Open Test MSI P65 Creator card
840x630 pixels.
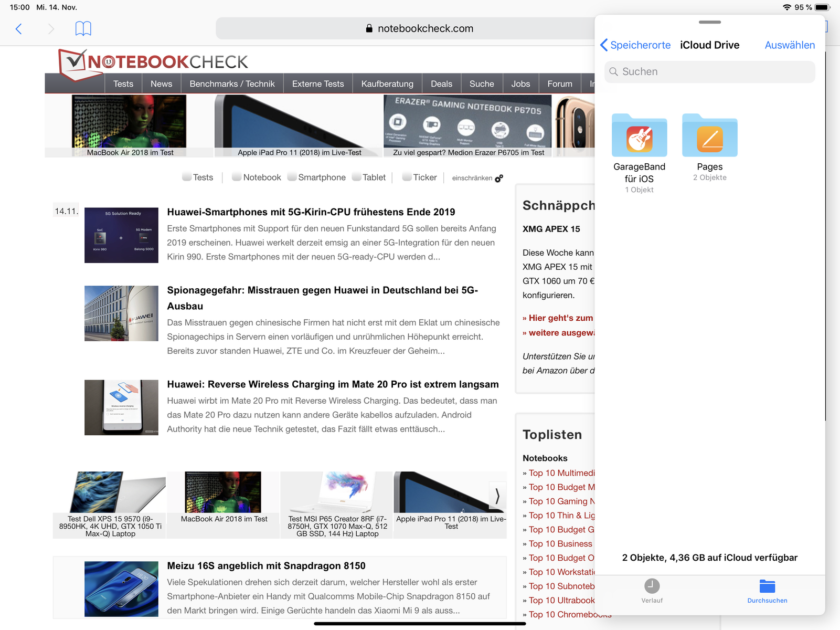click(x=337, y=505)
